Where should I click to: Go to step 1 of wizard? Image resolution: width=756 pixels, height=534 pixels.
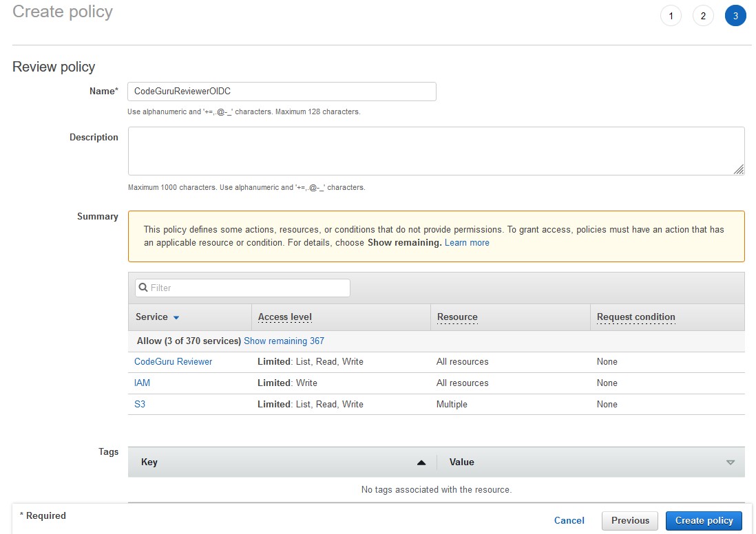[x=671, y=16]
